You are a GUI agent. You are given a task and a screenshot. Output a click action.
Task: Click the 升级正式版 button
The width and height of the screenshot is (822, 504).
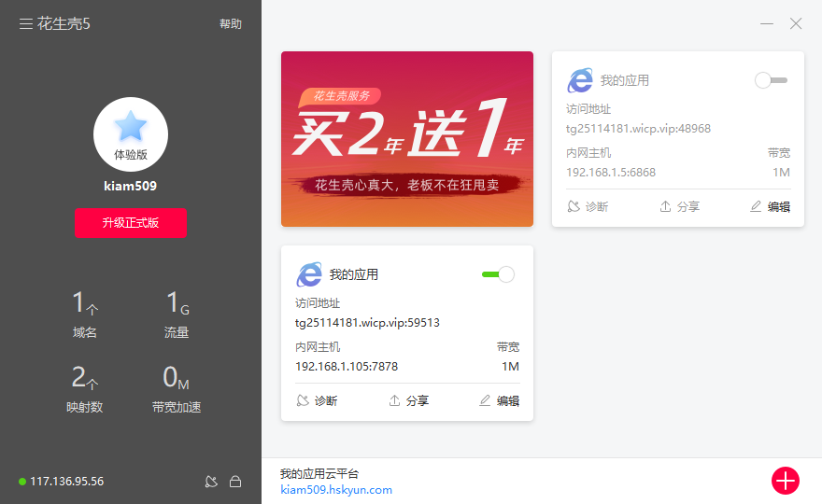click(131, 223)
